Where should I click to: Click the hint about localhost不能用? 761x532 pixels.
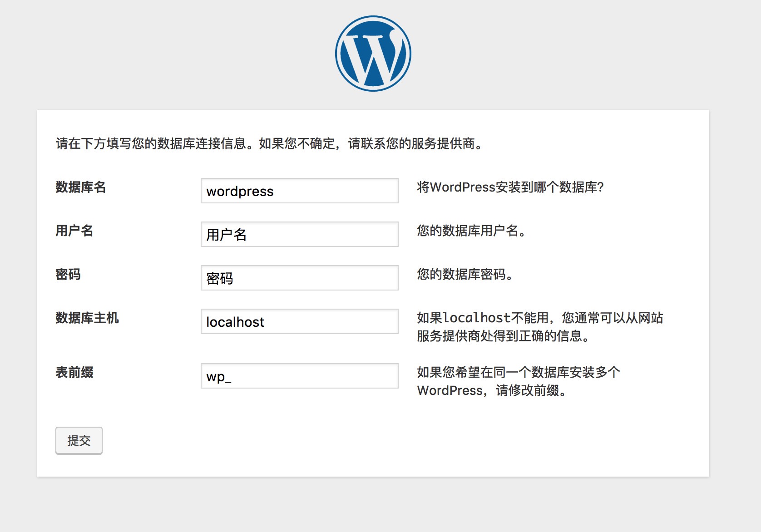tap(540, 327)
